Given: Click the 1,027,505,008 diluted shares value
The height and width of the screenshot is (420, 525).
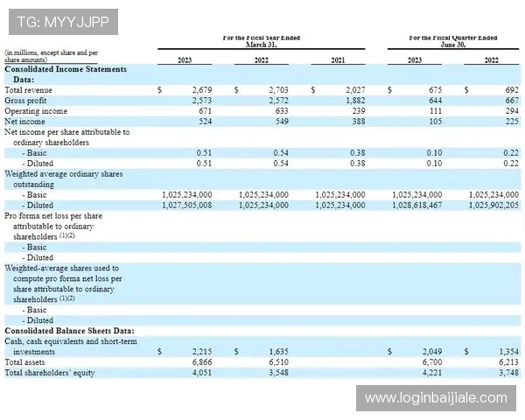Looking at the screenshot, I should (186, 205).
